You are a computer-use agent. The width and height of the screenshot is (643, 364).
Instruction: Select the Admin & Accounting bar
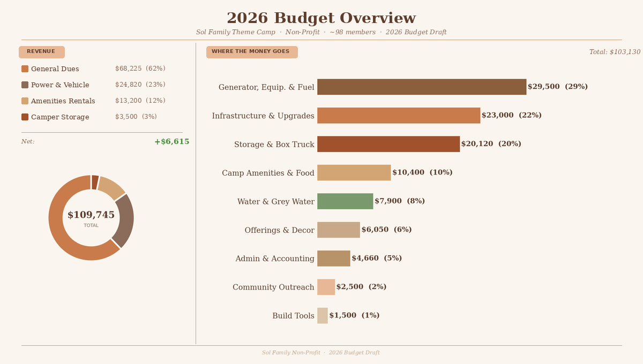(333, 259)
